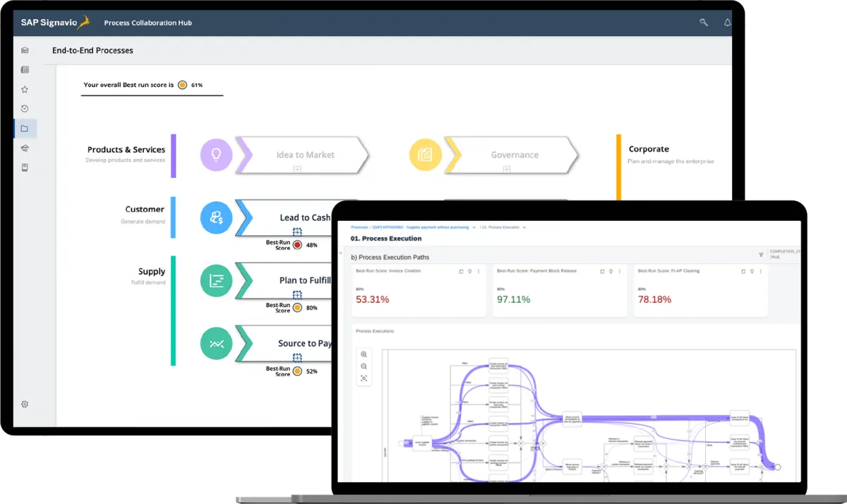This screenshot has height=504, width=847.
Task: Select the folder item in the left sidebar
Action: click(25, 128)
